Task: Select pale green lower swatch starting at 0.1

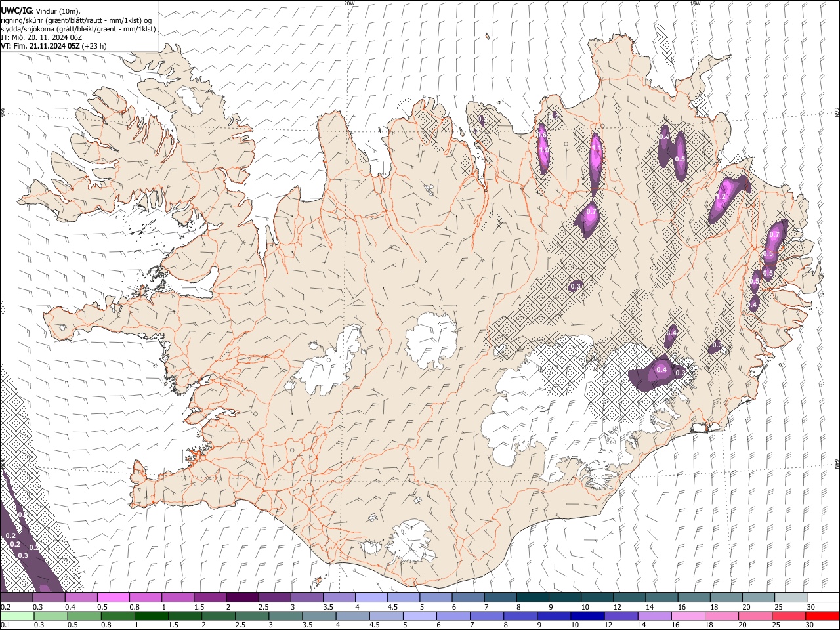Action: click(x=17, y=616)
